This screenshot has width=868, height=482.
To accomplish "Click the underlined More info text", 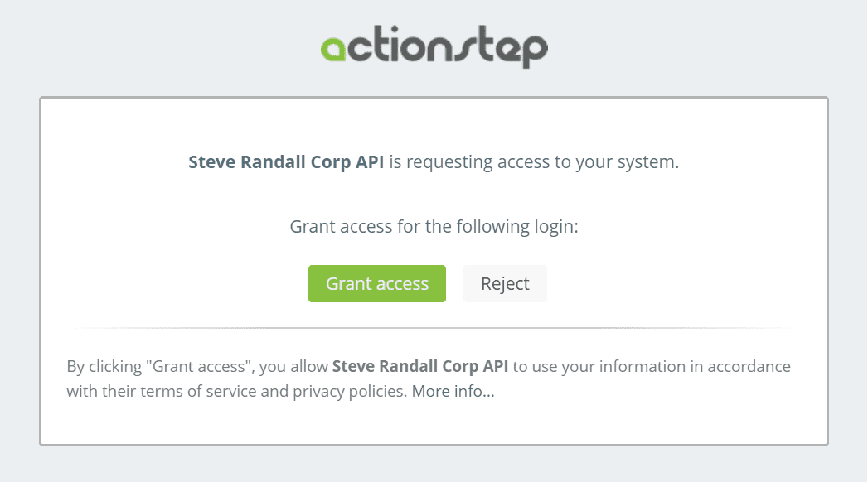I will point(452,391).
